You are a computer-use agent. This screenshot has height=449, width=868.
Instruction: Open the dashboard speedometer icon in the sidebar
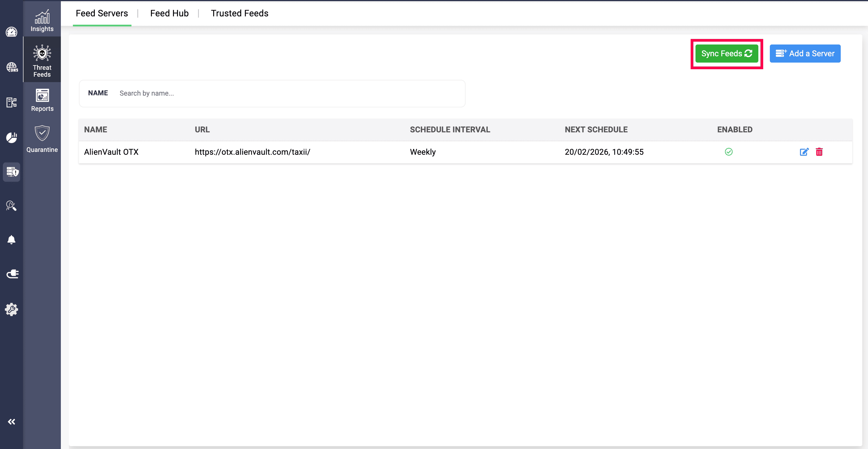[x=11, y=32]
